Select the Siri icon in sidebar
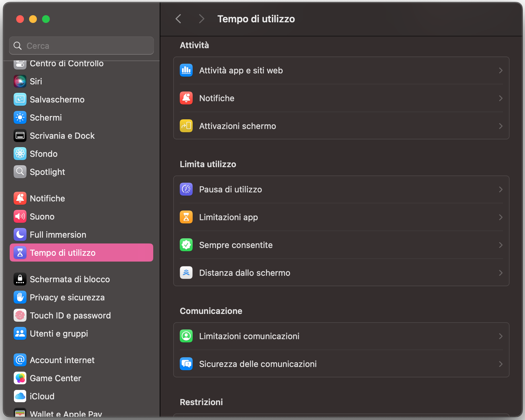This screenshot has height=420, width=525. pos(20,81)
